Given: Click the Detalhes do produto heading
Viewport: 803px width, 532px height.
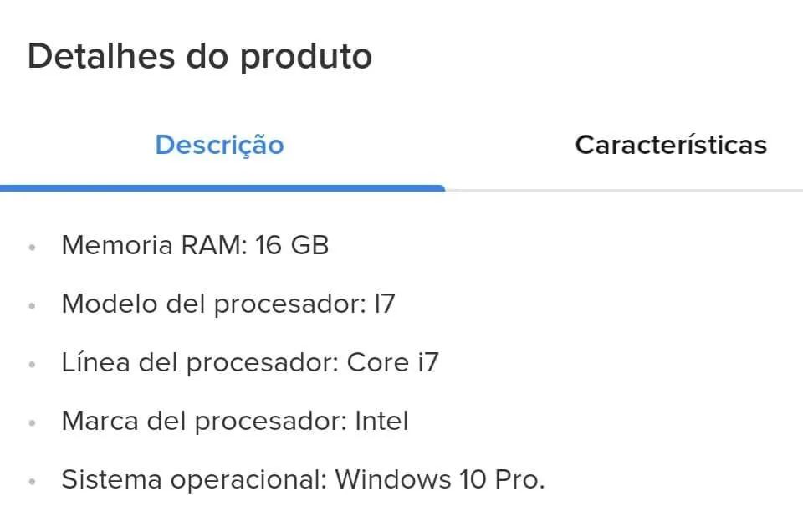Looking at the screenshot, I should click(x=201, y=56).
